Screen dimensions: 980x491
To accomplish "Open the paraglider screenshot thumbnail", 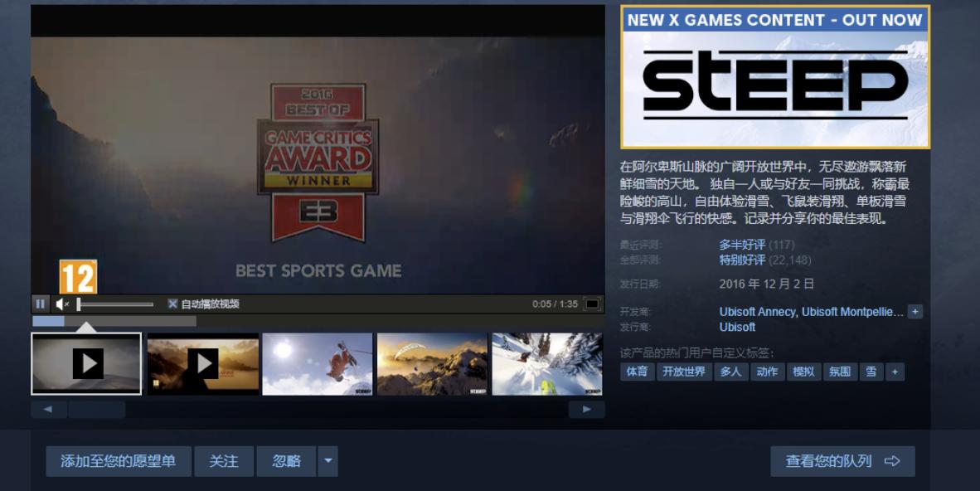I will pyautogui.click(x=433, y=363).
